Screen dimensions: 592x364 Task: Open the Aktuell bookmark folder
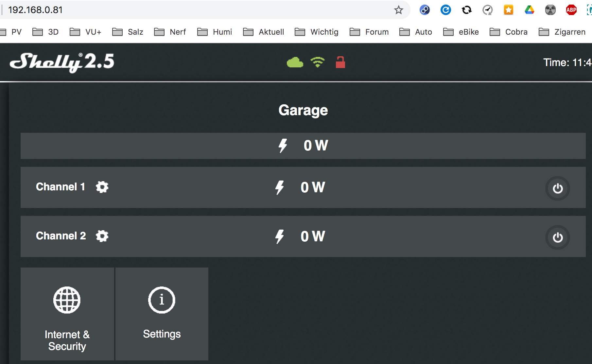click(x=264, y=32)
